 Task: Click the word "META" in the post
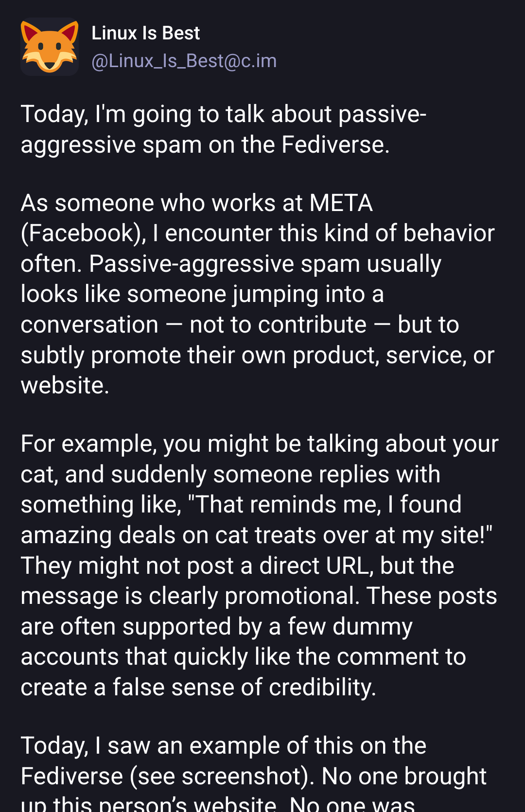tap(341, 203)
